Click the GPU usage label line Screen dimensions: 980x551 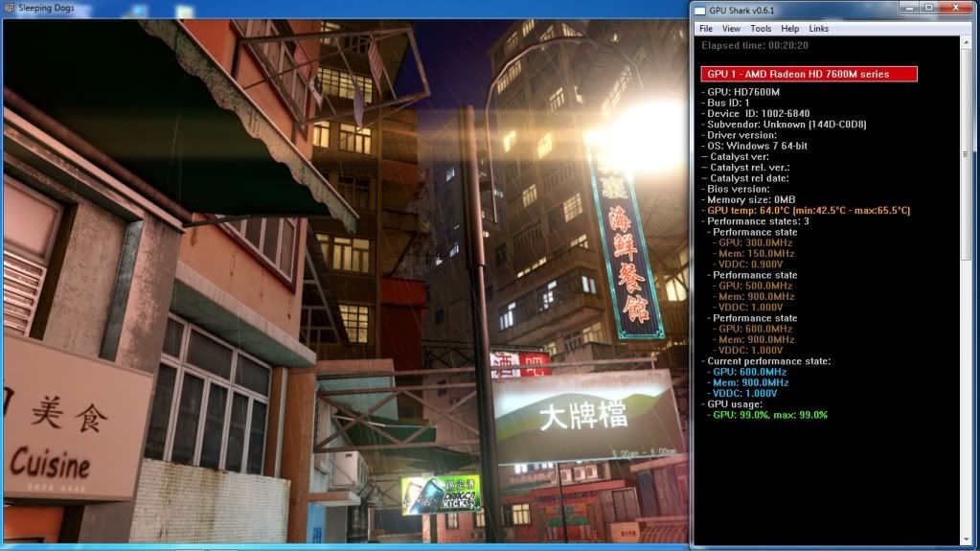(732, 404)
